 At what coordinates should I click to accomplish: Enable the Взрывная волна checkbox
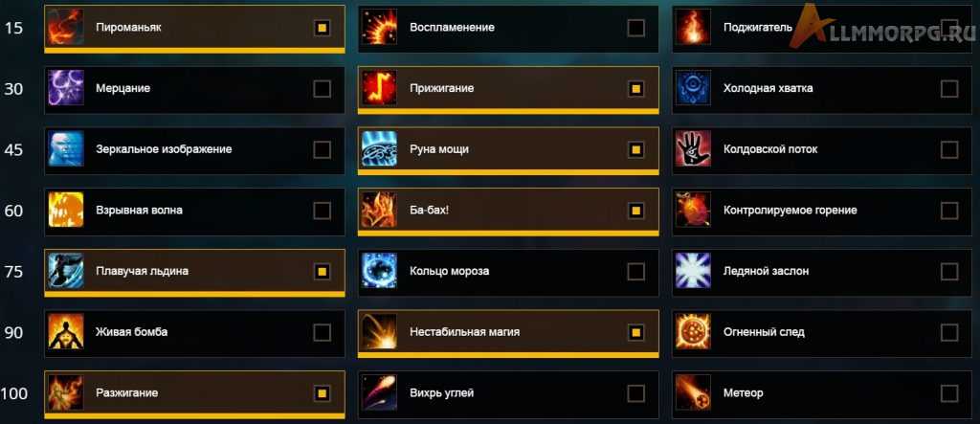point(322,211)
